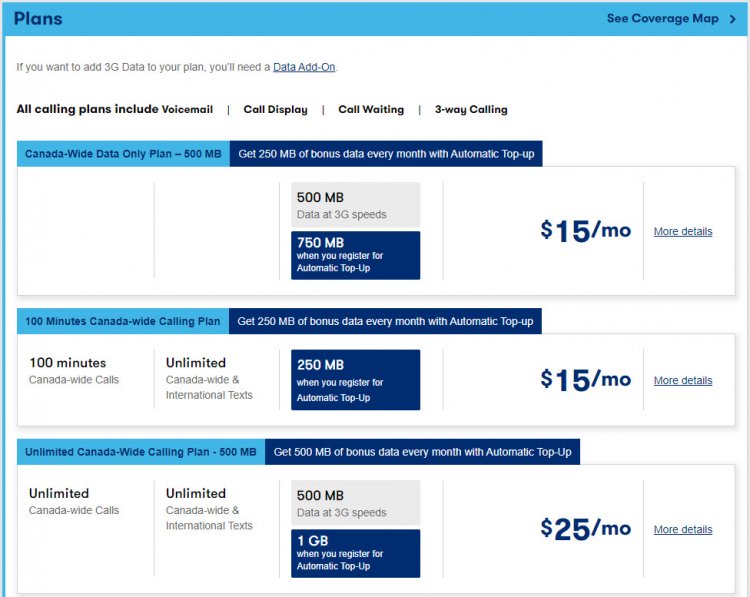The image size is (750, 597).
Task: Click the 250 MB Automatic Top-Up box
Action: (x=355, y=380)
